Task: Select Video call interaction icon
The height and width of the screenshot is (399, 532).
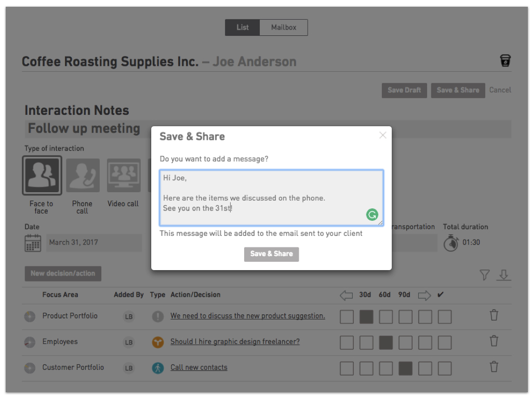Action: [124, 176]
